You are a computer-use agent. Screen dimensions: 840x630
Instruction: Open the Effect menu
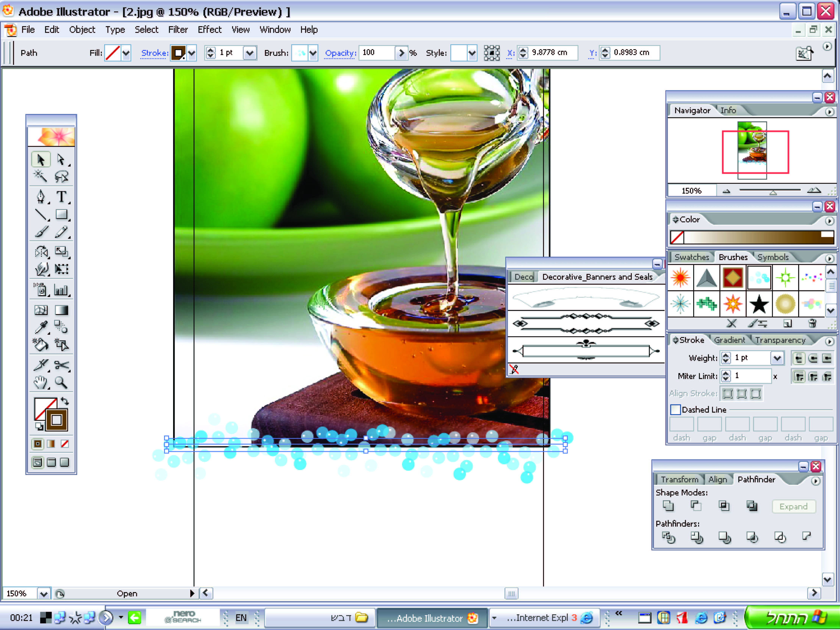209,30
